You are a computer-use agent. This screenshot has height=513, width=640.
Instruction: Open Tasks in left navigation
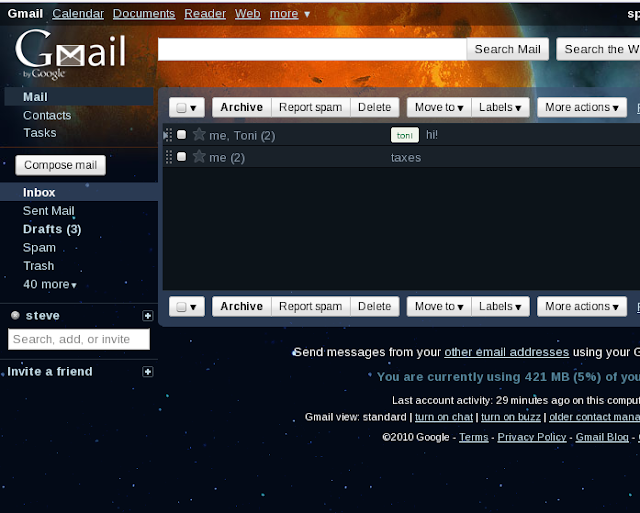(40, 133)
